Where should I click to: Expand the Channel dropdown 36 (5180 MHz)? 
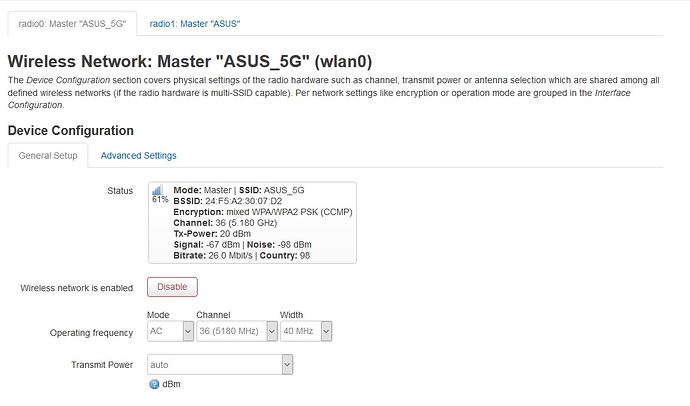coord(237,331)
